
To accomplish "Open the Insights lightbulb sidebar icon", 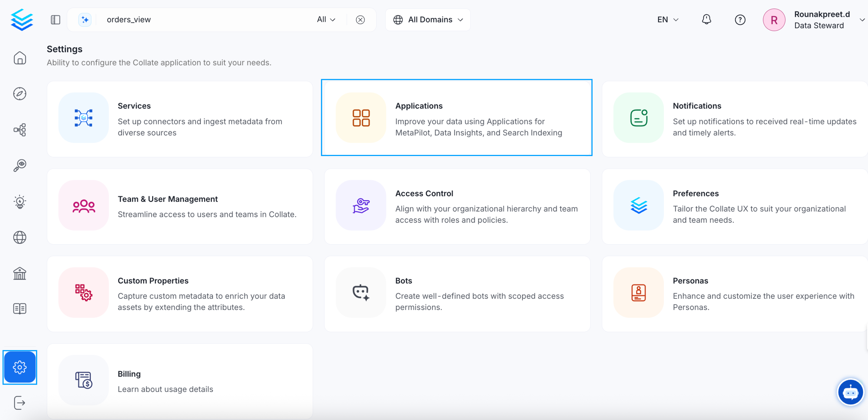I will pos(19,201).
